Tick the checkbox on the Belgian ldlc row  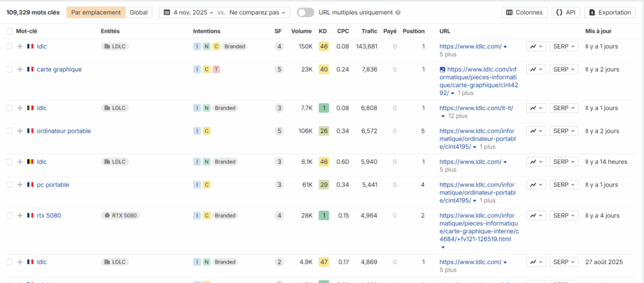pyautogui.click(x=9, y=162)
